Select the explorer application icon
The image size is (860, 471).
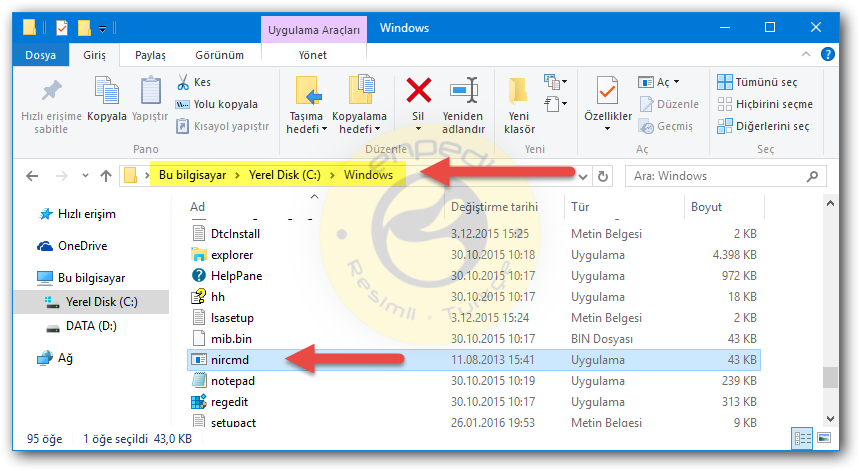[x=198, y=255]
